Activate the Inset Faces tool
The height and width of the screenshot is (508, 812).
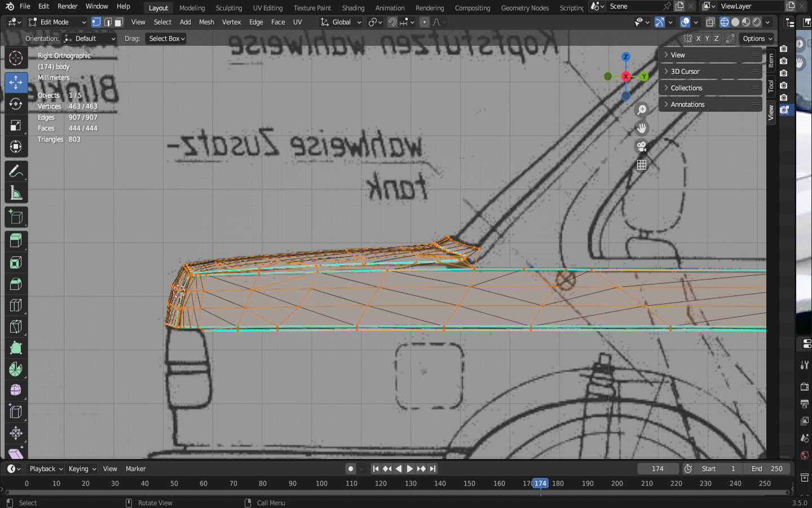(x=16, y=262)
